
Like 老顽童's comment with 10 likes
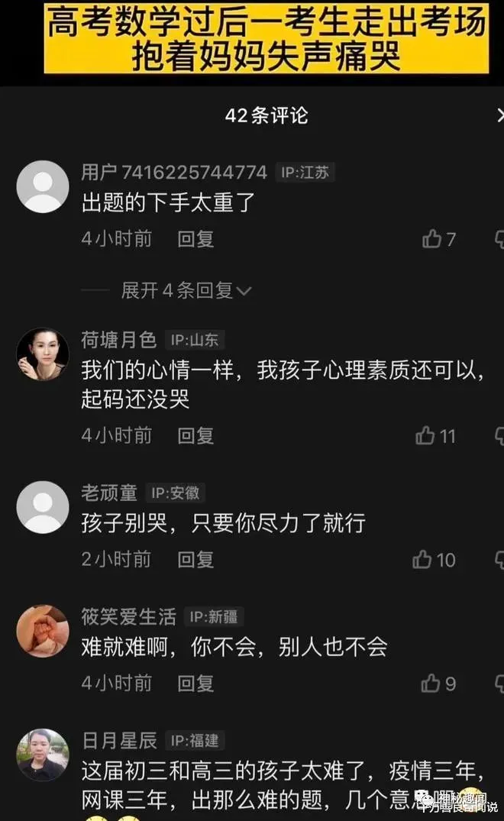[x=434, y=560]
